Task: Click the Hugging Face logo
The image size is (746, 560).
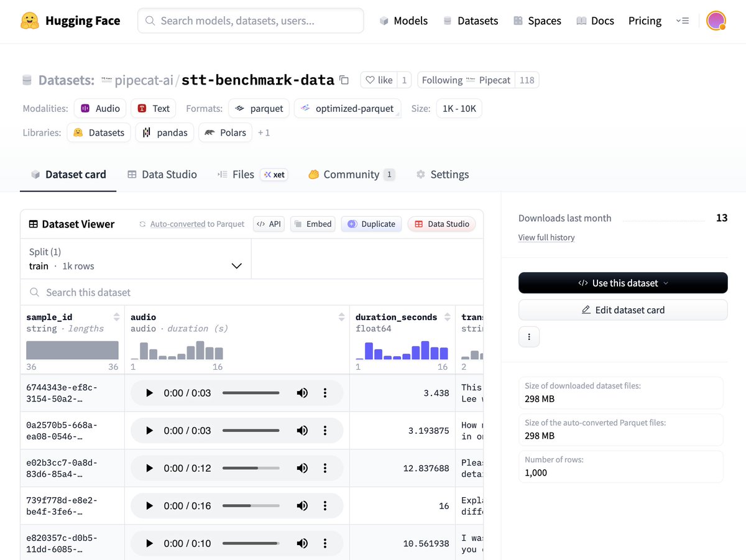Action: pos(70,21)
